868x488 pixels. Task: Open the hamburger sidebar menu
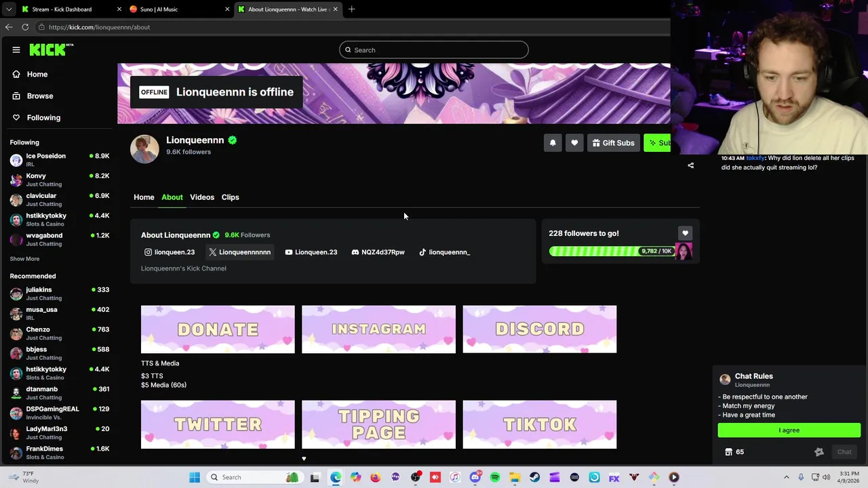tap(16, 49)
